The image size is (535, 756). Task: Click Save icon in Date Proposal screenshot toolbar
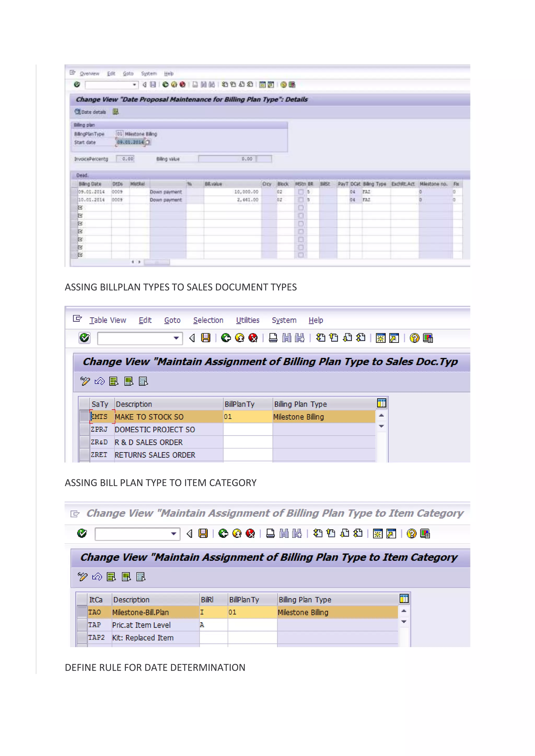[x=153, y=85]
